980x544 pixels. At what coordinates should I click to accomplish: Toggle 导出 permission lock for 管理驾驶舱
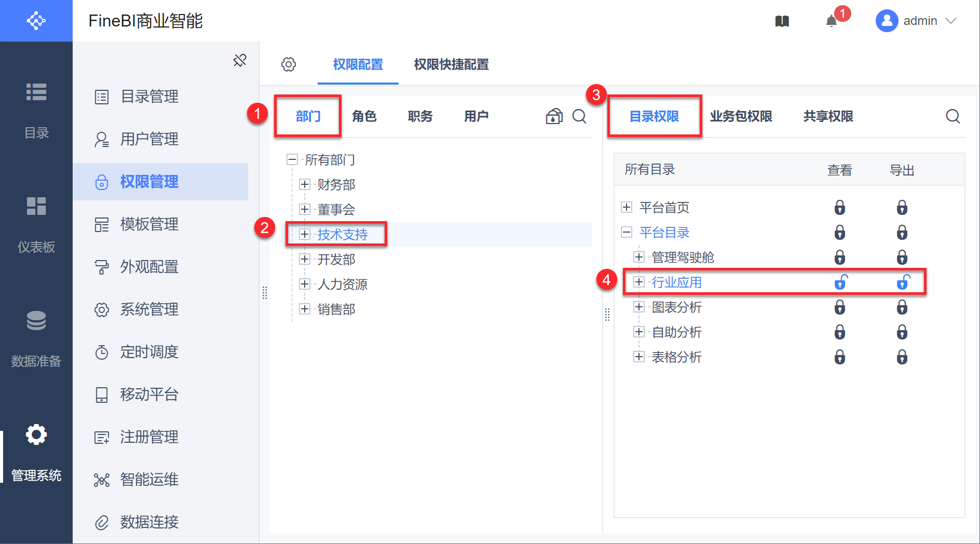coord(902,257)
